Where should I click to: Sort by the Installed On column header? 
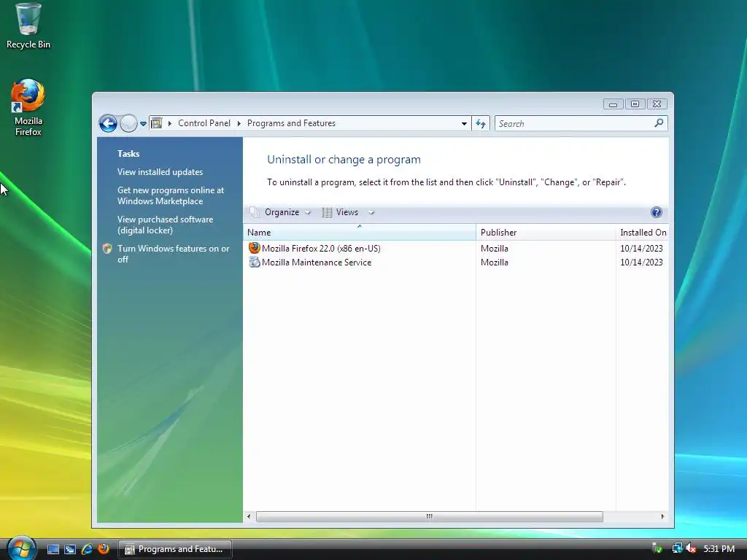[643, 233]
